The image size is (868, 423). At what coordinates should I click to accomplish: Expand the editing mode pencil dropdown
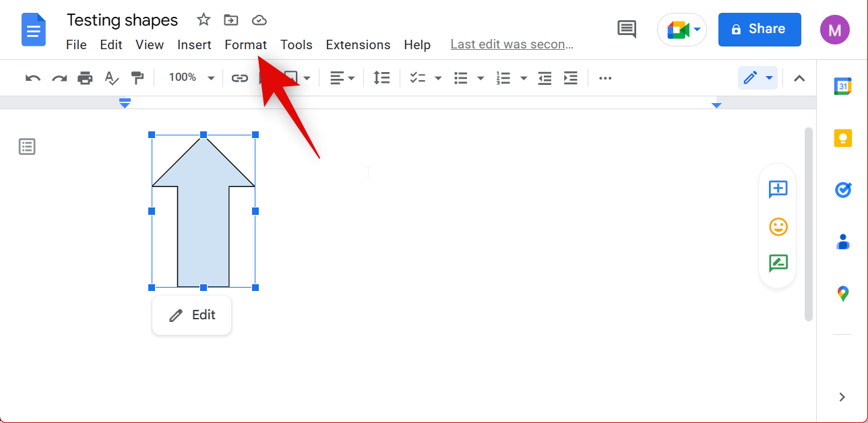click(x=769, y=78)
